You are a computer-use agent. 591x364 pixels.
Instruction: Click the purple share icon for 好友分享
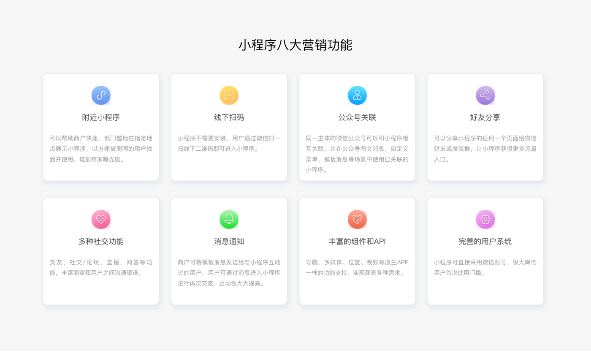485,95
